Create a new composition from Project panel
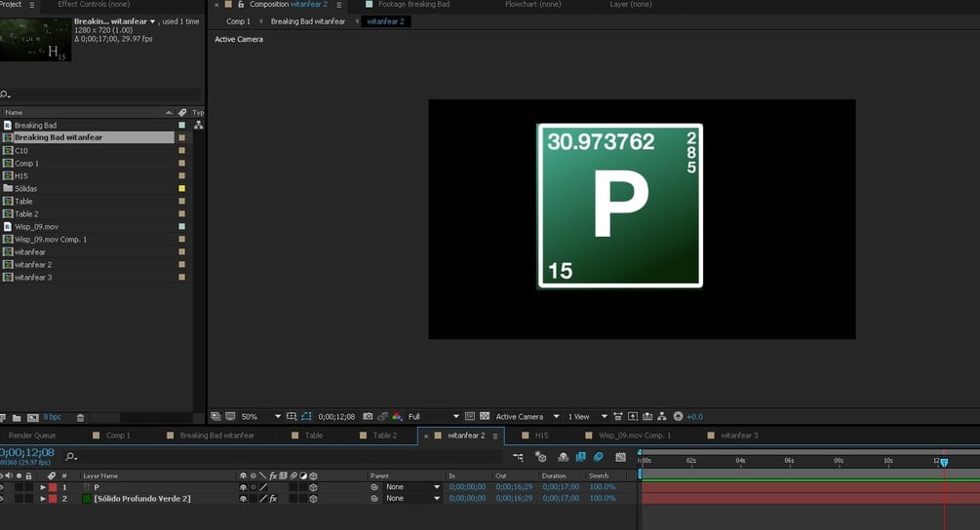 (32, 418)
